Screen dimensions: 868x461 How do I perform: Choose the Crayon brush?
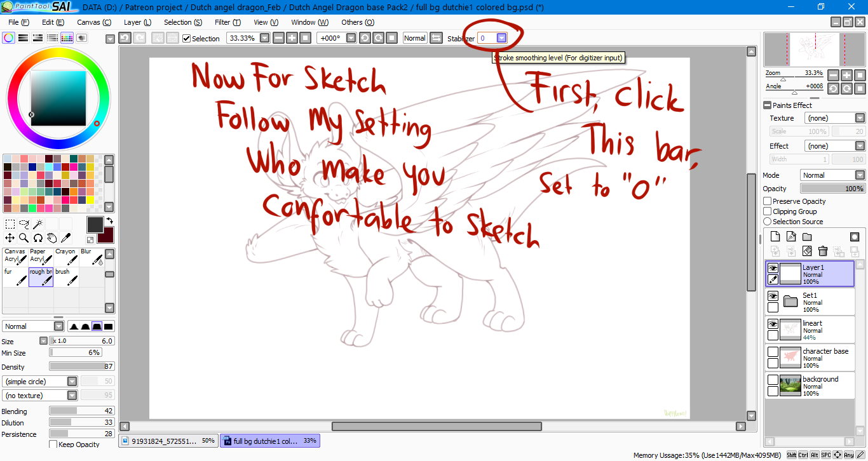66,257
